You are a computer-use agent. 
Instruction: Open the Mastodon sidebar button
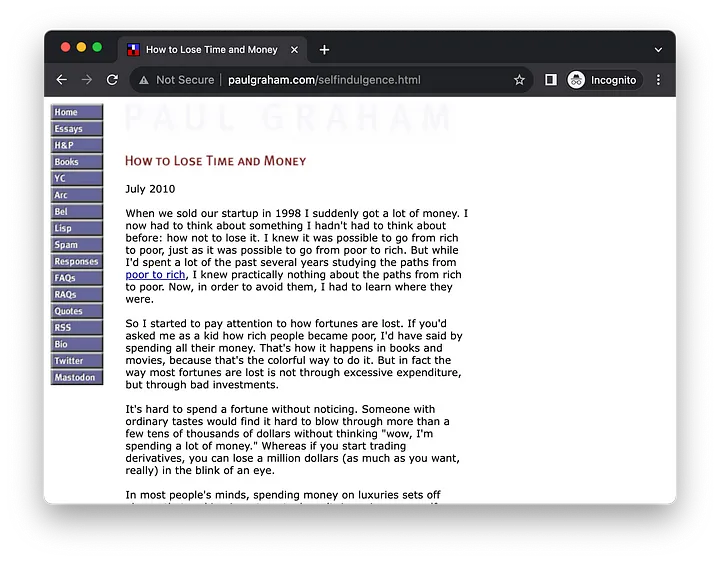pos(77,377)
